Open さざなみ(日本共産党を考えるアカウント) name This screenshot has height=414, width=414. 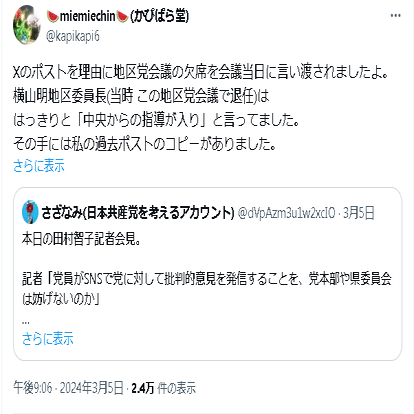tap(138, 212)
